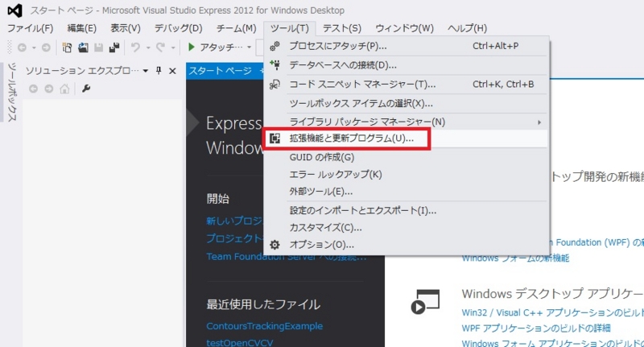Select エラー ルックアップ(K) menu item
Image resolution: width=644 pixels, height=347 pixels.
click(x=407, y=175)
